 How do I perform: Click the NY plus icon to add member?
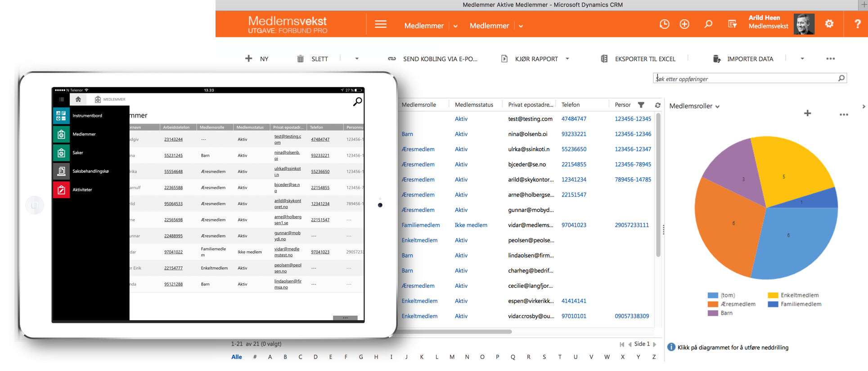click(x=248, y=59)
